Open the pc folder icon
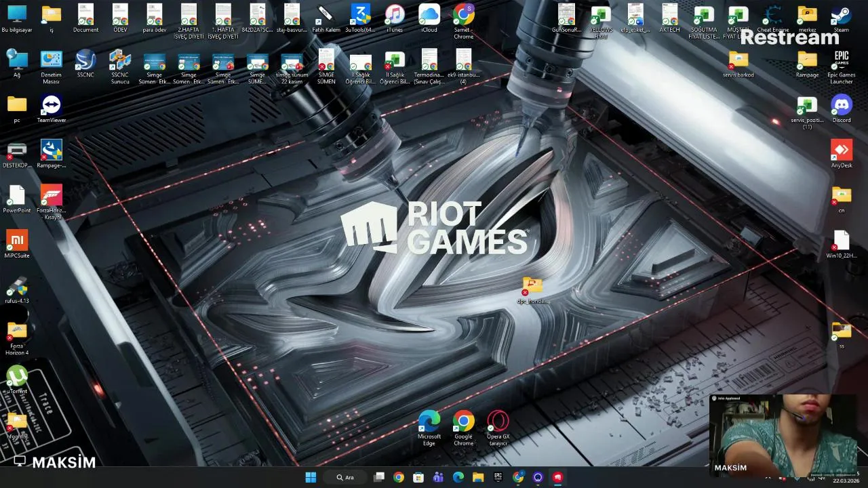 click(x=17, y=109)
